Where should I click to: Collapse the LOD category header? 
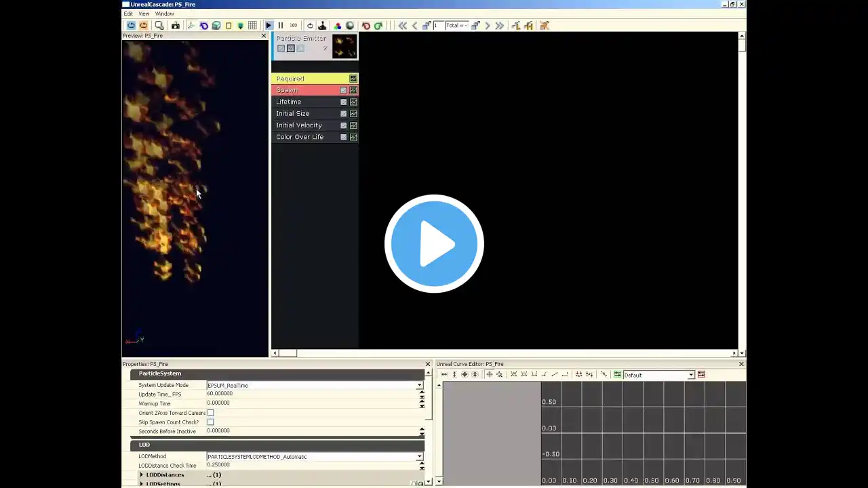point(277,445)
